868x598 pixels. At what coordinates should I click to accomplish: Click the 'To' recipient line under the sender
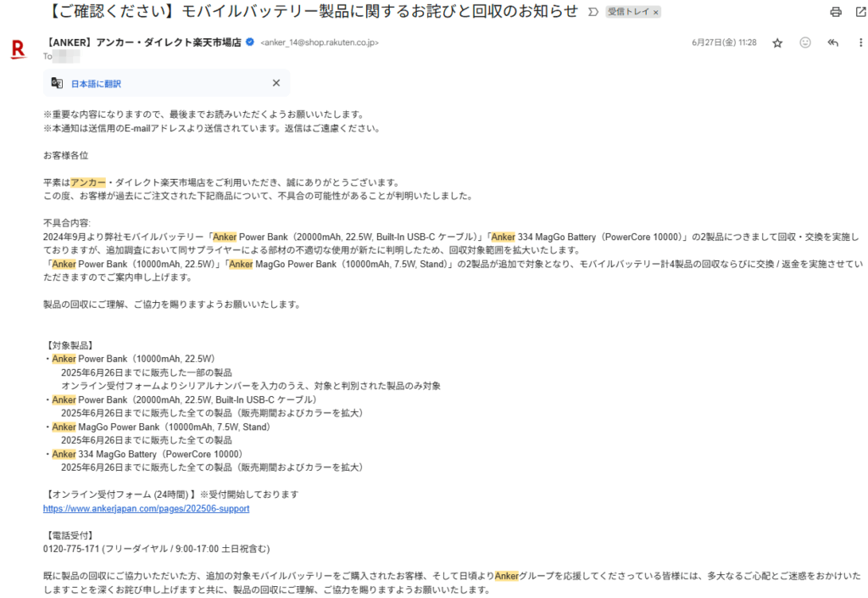(61, 56)
